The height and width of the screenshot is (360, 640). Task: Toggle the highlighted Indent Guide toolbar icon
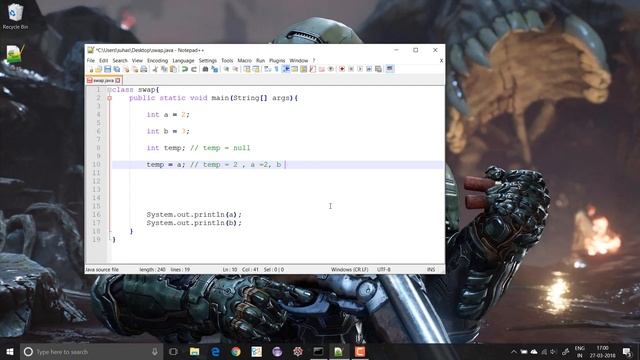pos(286,69)
